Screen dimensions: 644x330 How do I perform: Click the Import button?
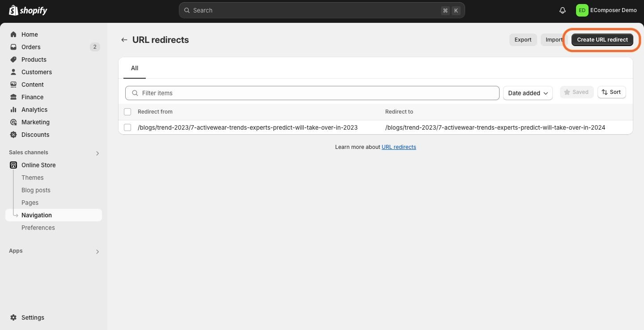554,40
